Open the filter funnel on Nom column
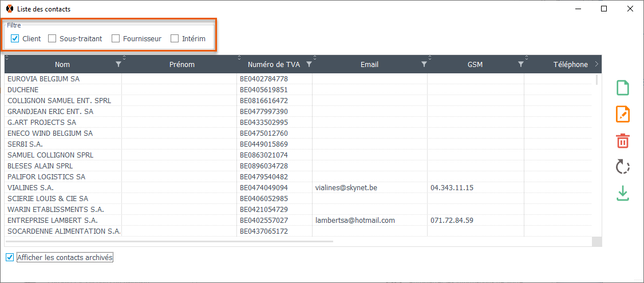Viewport: 644px width, 283px height. pyautogui.click(x=118, y=65)
